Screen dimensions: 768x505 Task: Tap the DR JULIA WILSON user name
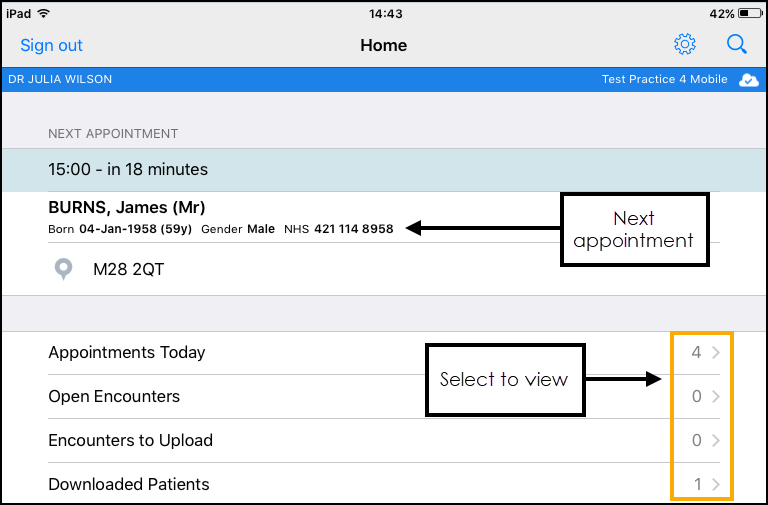pos(60,80)
